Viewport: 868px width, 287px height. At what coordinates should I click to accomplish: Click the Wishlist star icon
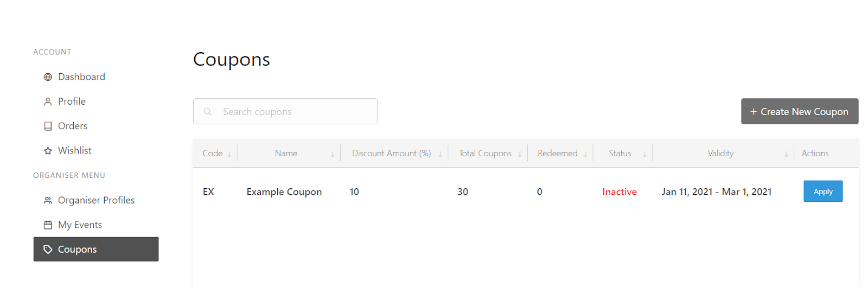[48, 150]
